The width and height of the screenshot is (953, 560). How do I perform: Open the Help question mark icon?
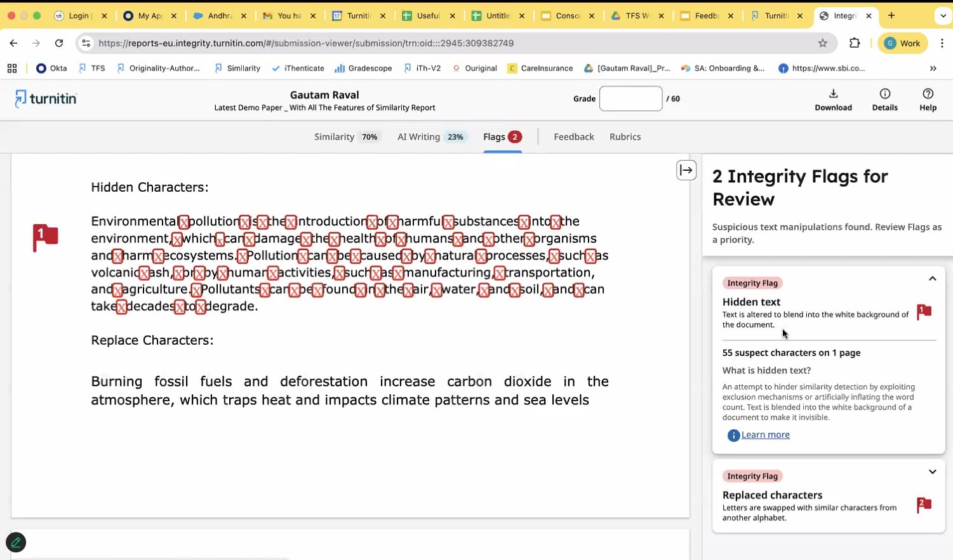click(928, 94)
